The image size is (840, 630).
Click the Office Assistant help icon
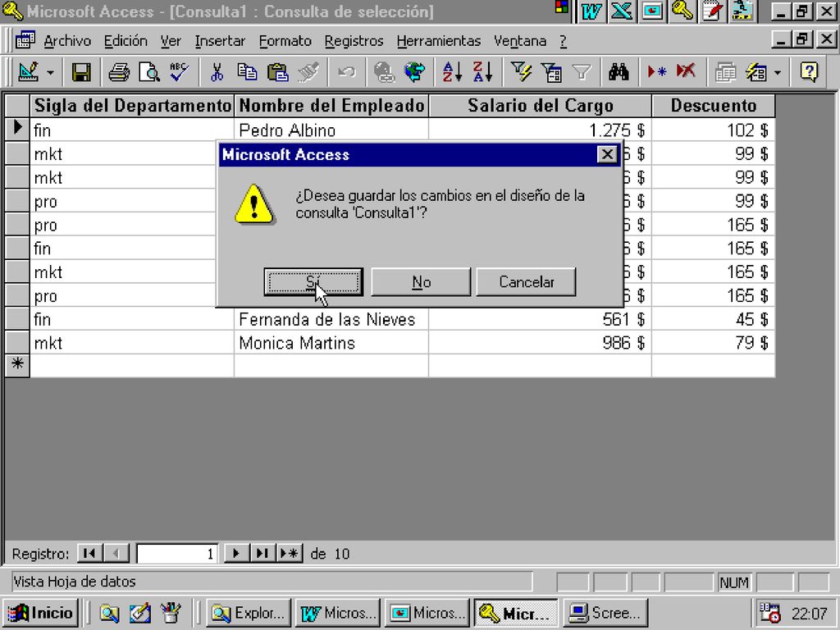[809, 72]
